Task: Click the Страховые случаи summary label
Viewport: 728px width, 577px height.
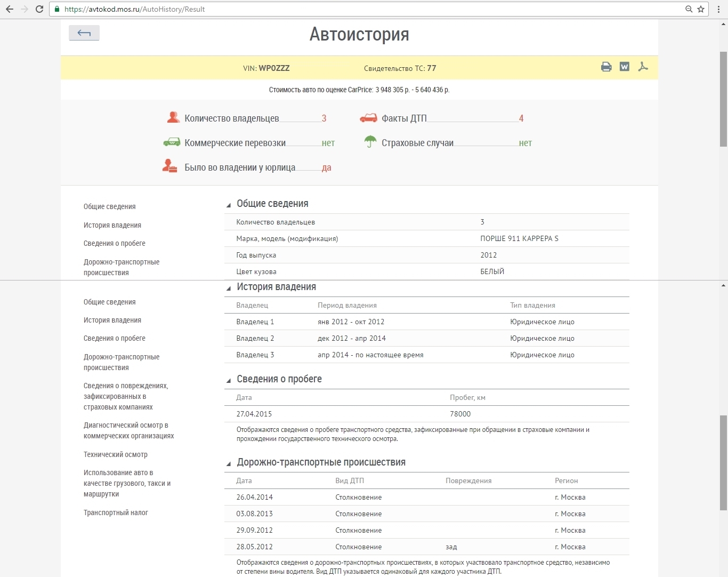Action: coord(417,143)
